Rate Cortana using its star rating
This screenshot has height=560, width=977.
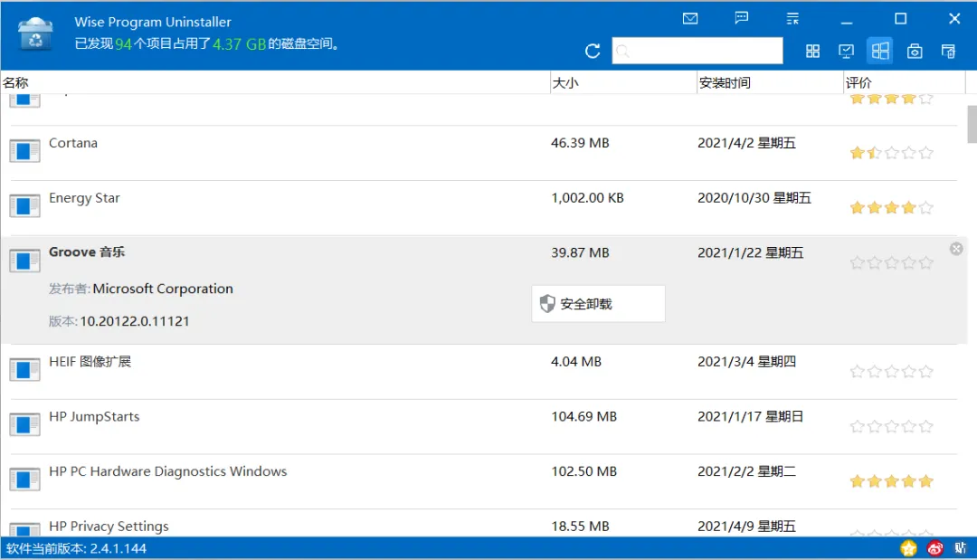pyautogui.click(x=891, y=153)
